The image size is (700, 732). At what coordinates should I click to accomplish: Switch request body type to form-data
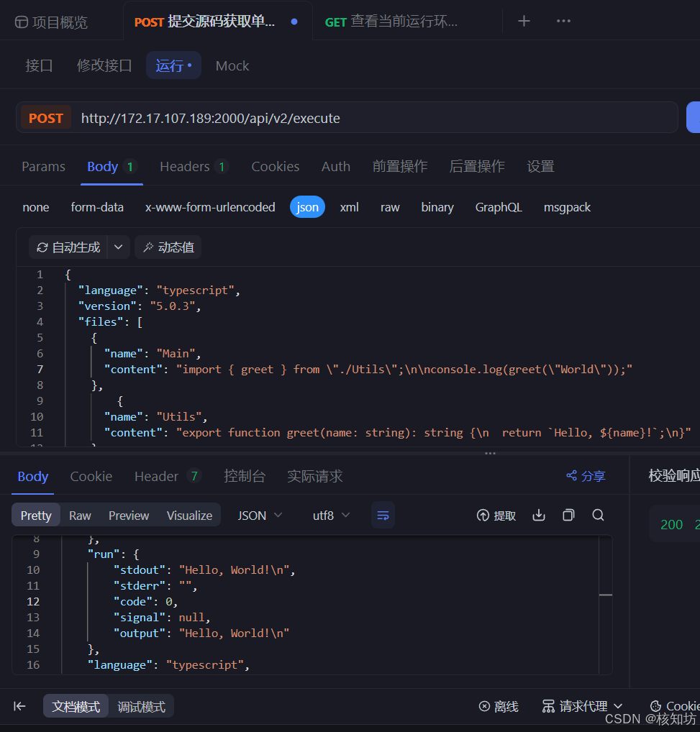[x=97, y=207]
